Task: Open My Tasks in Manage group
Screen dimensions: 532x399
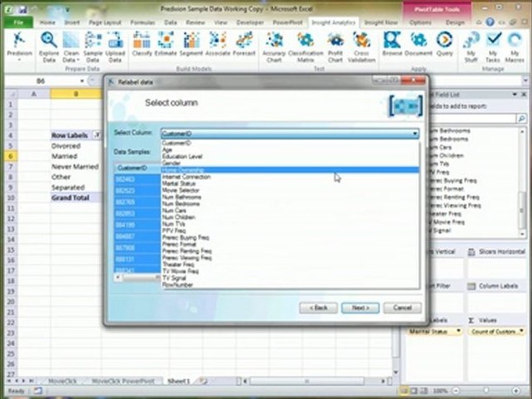Action: [493, 47]
